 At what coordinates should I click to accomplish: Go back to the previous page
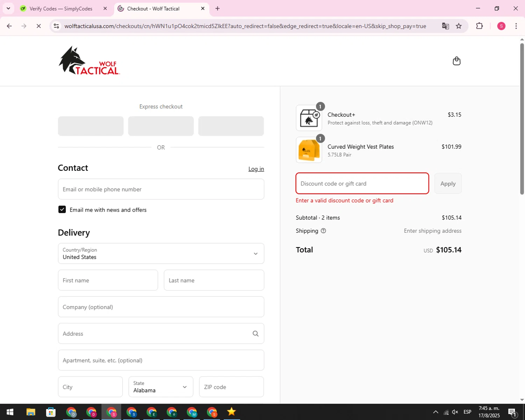pos(9,26)
